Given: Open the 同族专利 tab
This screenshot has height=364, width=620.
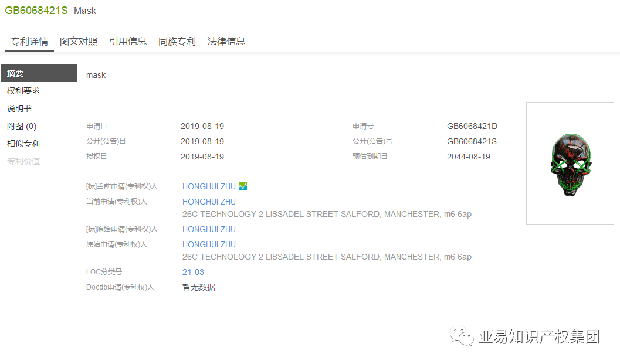Looking at the screenshot, I should (x=177, y=42).
